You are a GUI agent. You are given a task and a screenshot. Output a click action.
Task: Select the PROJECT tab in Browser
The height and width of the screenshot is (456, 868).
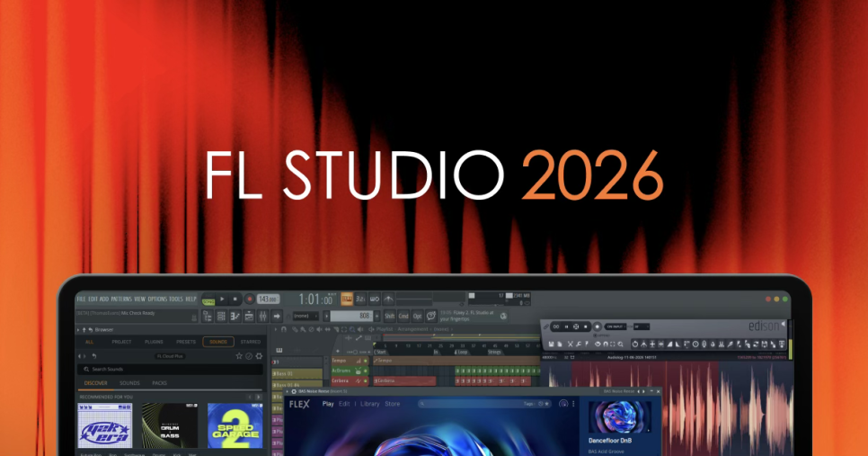(122, 341)
